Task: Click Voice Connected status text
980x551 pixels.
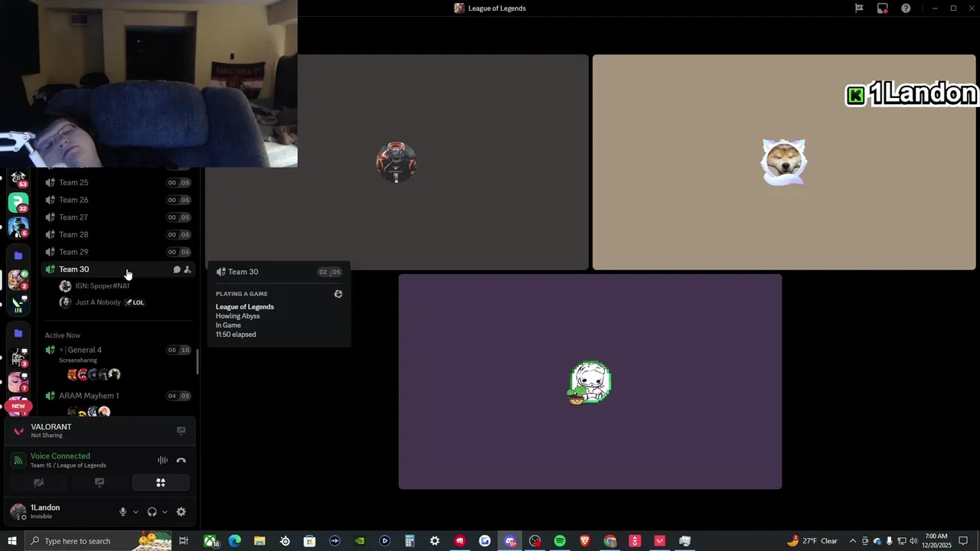Action: 60,456
